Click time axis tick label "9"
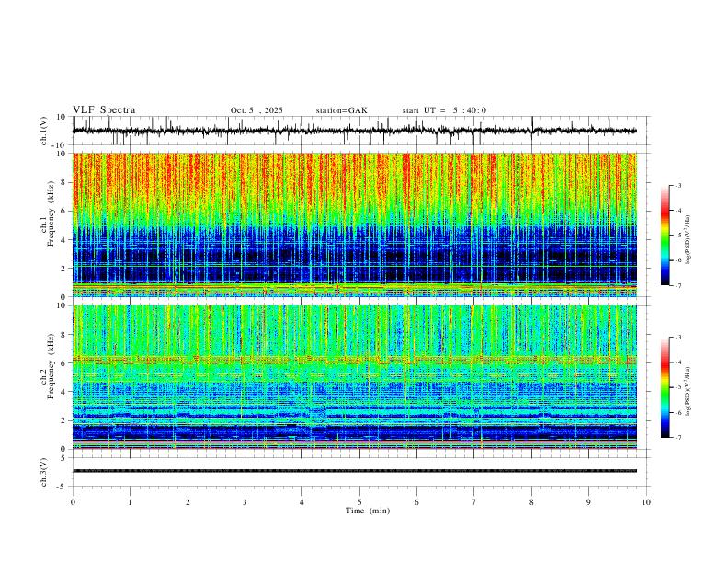The image size is (728, 563). pos(588,502)
